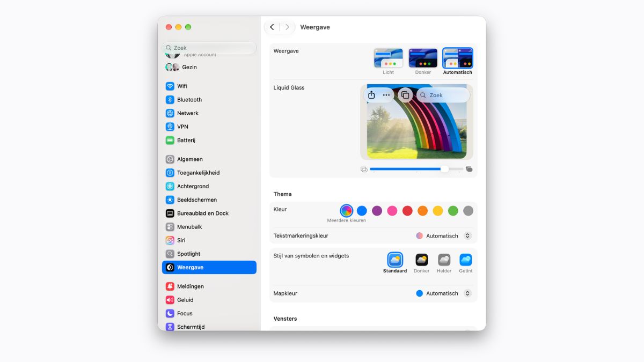Choose Donker icon and widget style
The height and width of the screenshot is (362, 644).
coord(422,260)
